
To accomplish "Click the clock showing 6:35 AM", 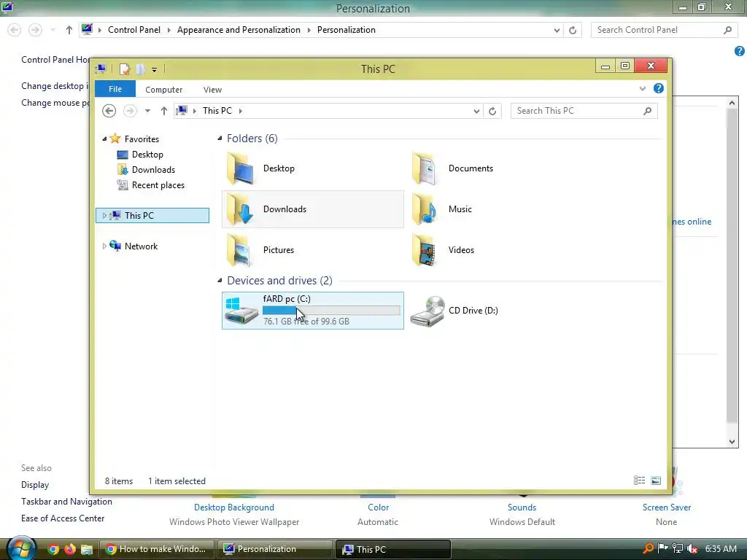I will [721, 549].
